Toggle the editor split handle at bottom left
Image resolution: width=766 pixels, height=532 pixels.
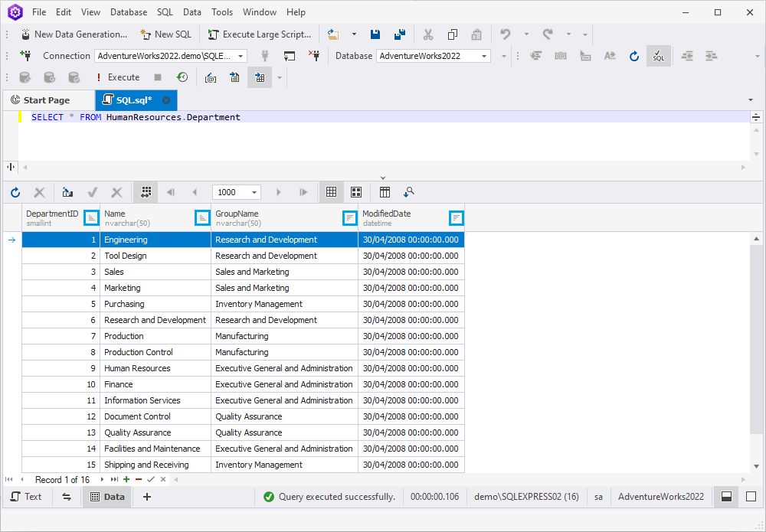11,167
